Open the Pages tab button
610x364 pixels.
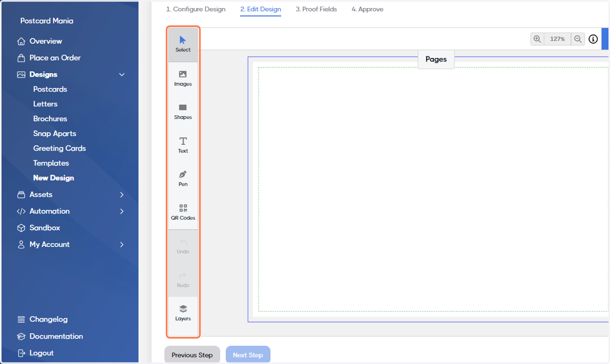[x=436, y=59]
